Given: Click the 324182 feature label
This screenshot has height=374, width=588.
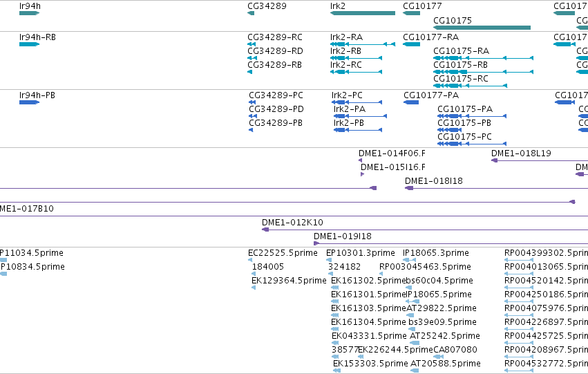Looking at the screenshot, I should pyautogui.click(x=344, y=267).
